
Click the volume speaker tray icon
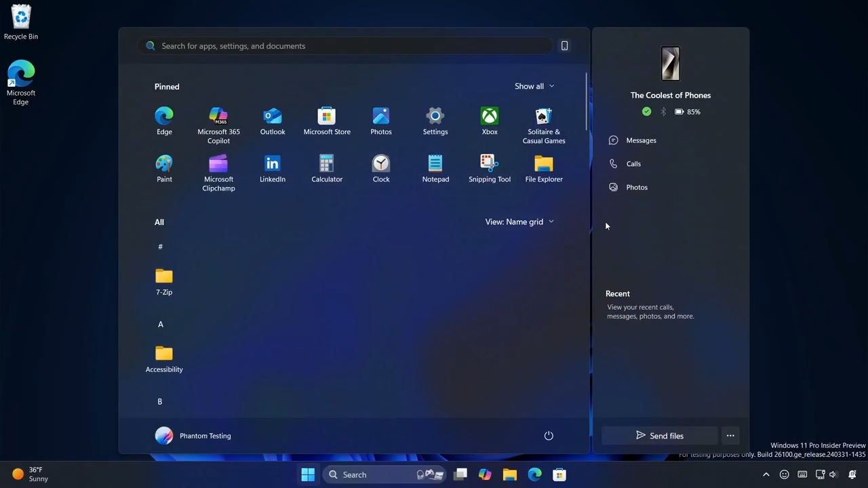833,474
